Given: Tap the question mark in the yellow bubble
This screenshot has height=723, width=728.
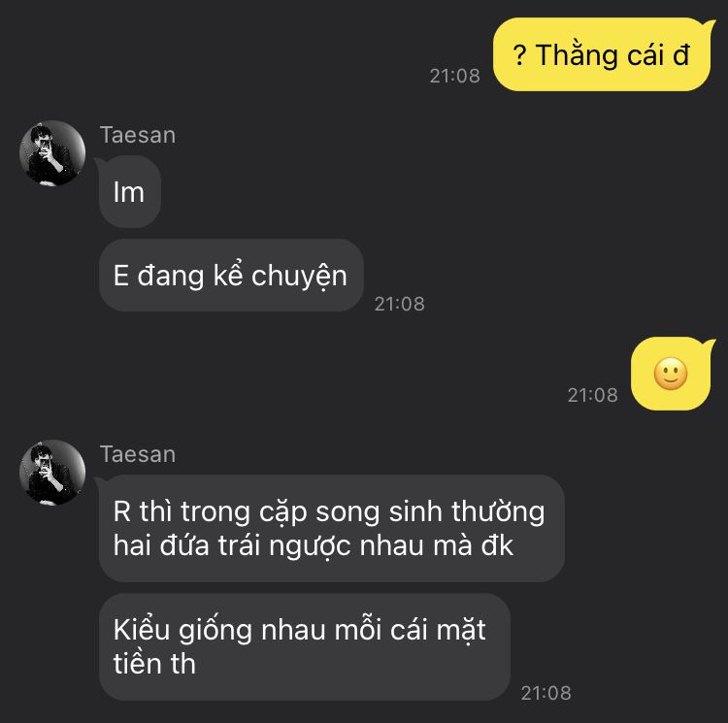Looking at the screenshot, I should click(x=519, y=55).
